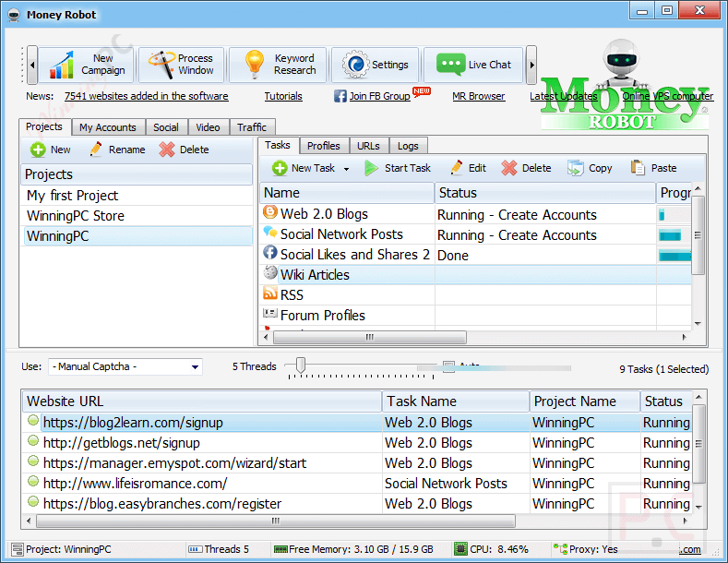
Task: Click the Web 2.0 Blogs blogger icon
Action: click(270, 212)
